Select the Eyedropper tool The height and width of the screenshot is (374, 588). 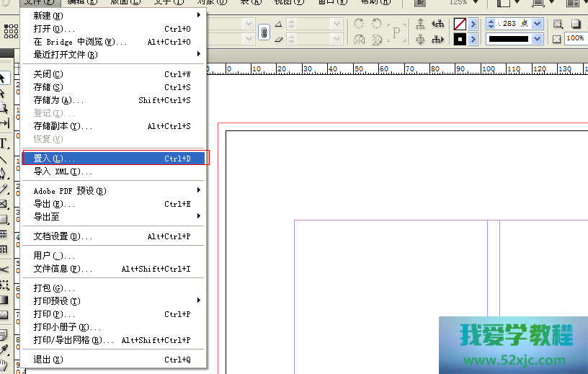click(x=4, y=349)
